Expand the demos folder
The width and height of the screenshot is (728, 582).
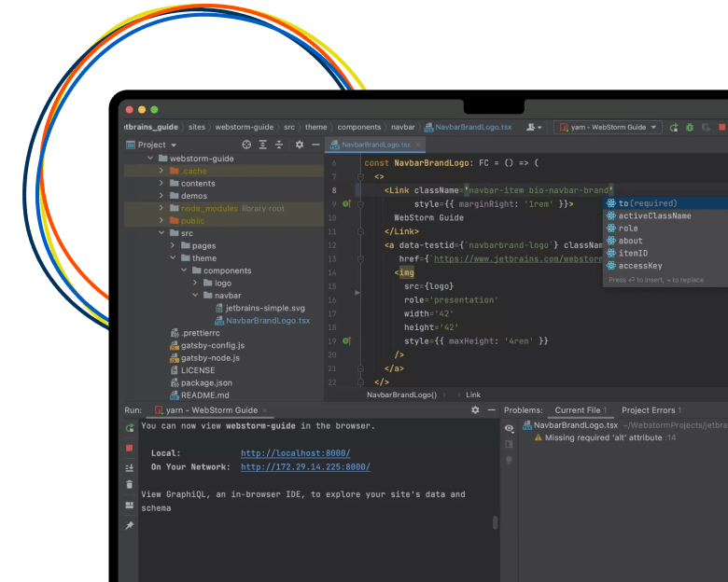pyautogui.click(x=161, y=195)
